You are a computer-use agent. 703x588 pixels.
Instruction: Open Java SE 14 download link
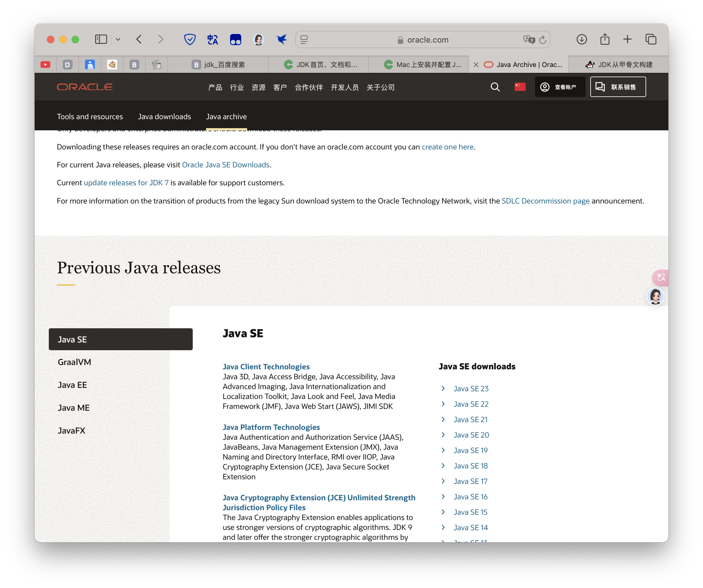(470, 527)
